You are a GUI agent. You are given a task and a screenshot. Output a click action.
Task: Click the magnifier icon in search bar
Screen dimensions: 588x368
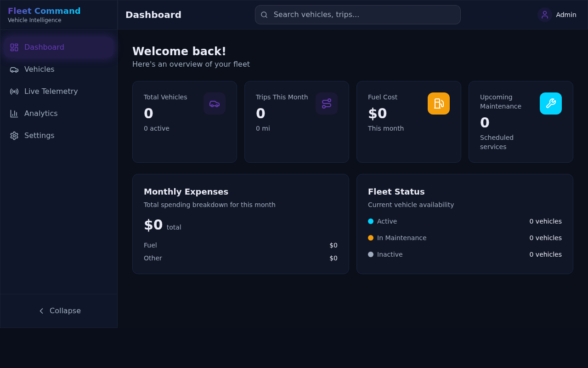click(264, 15)
